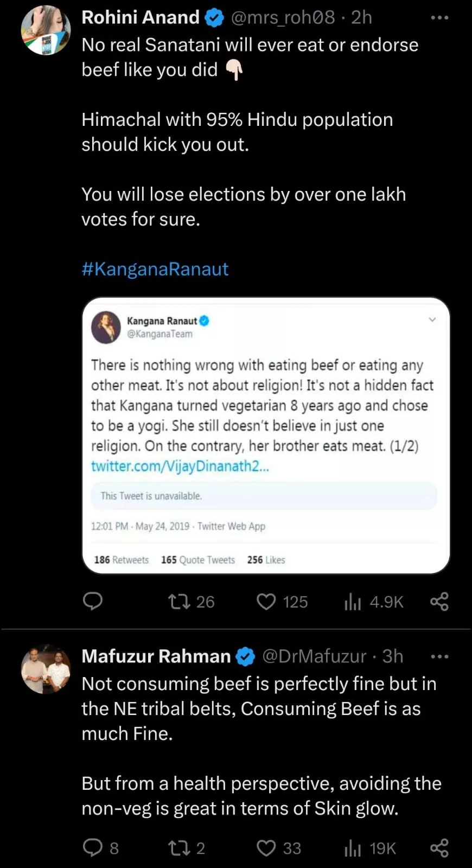
Task: Open the #KanganaRanaut hashtag
Action: pos(155,269)
